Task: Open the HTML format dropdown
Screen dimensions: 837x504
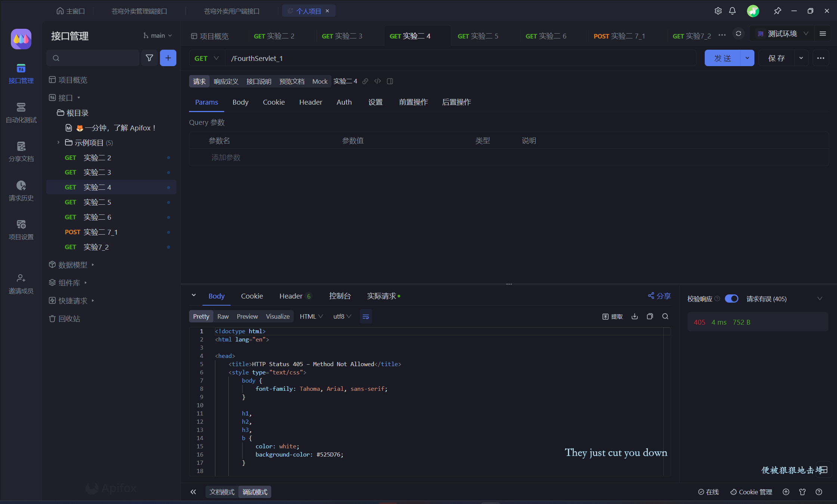Action: click(311, 316)
